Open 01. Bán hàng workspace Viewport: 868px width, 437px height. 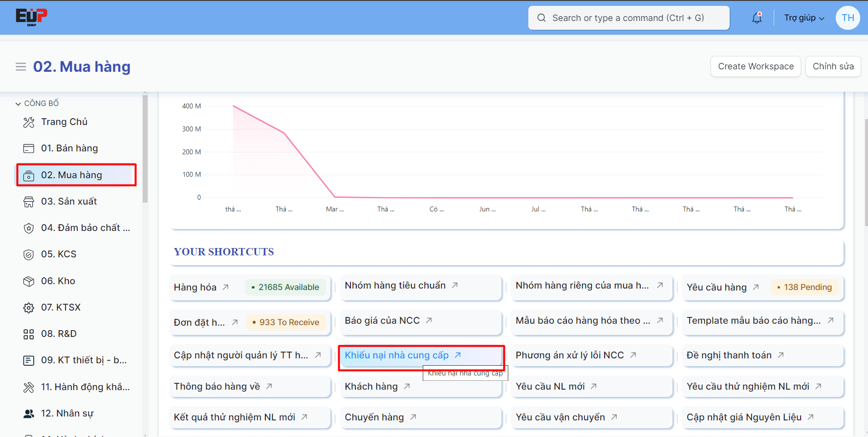[69, 148]
